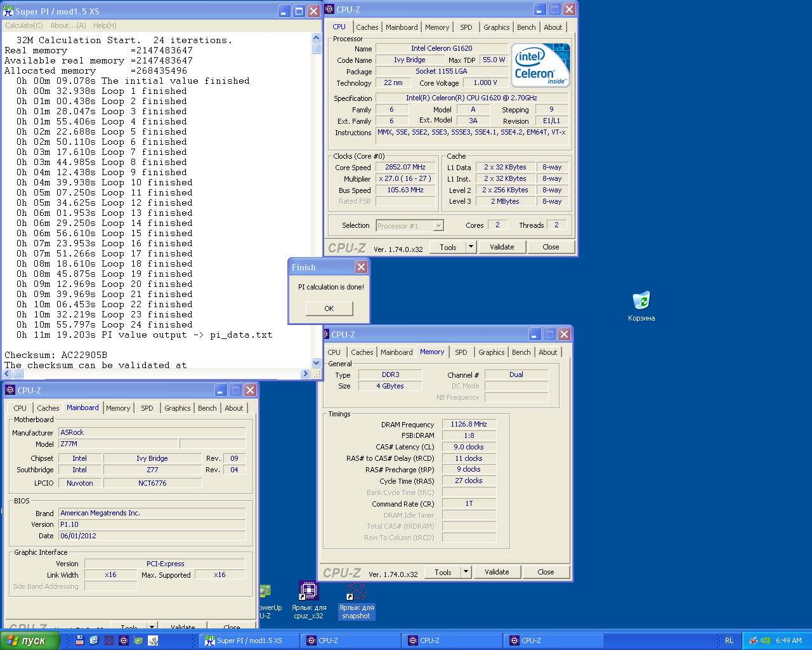Click the floppy disk quick launch icon
The width and height of the screenshot is (812, 650).
[79, 640]
